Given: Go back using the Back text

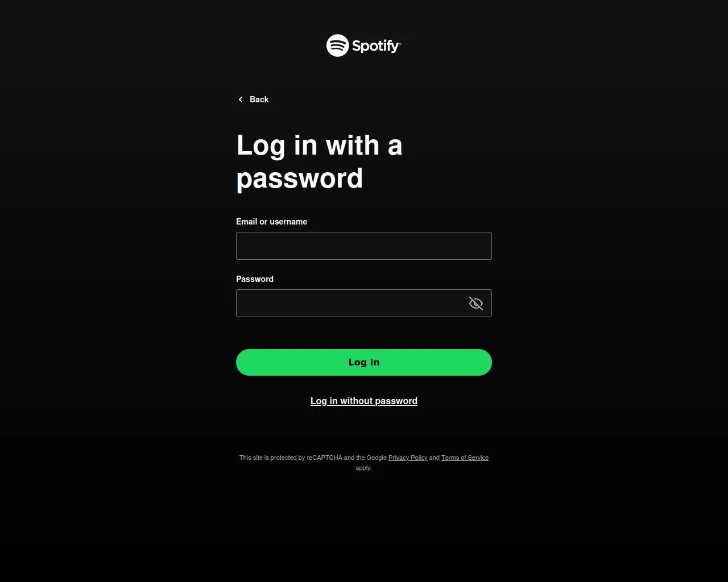Looking at the screenshot, I should click(259, 99).
